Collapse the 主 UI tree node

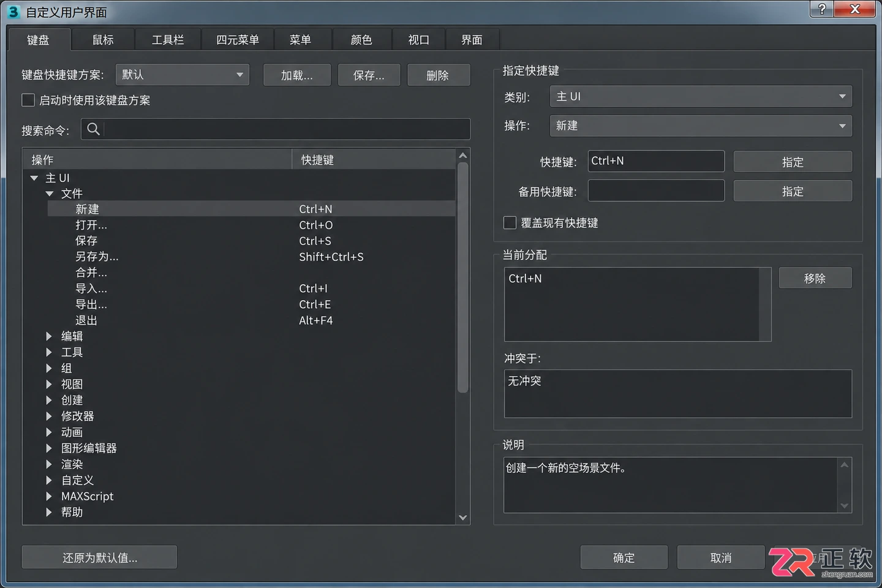[x=34, y=178]
